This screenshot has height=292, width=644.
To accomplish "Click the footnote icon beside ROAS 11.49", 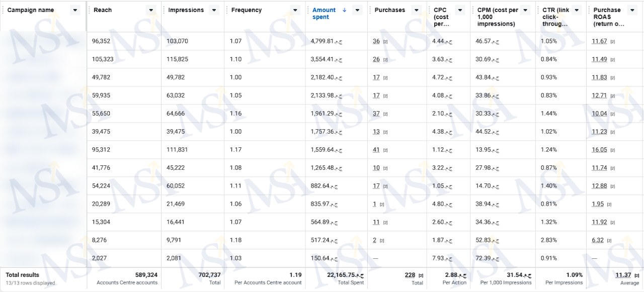I will (613, 60).
